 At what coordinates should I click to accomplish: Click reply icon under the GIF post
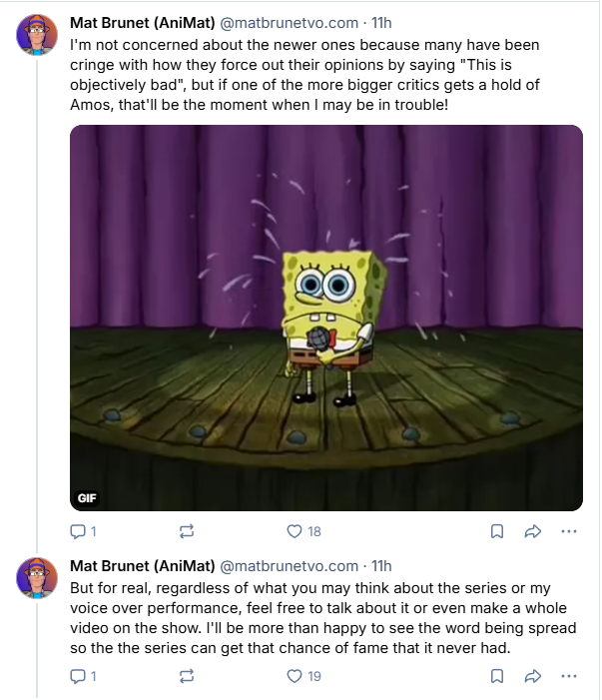pyautogui.click(x=78, y=531)
